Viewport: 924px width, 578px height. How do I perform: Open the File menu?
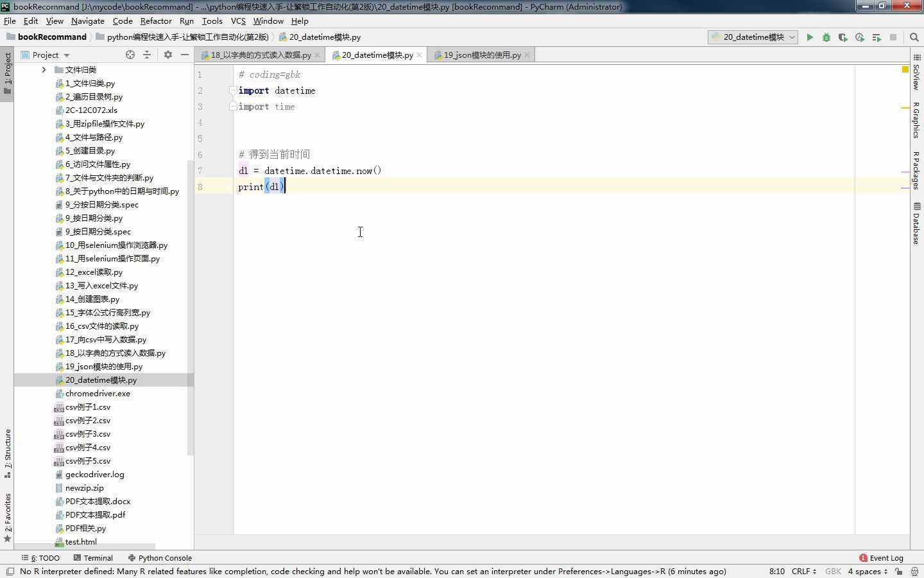10,21
